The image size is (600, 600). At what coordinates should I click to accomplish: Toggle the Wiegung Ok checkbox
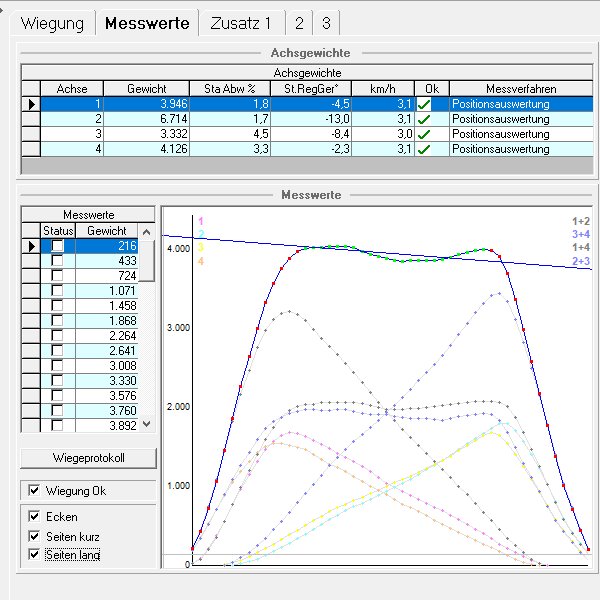pos(36,491)
